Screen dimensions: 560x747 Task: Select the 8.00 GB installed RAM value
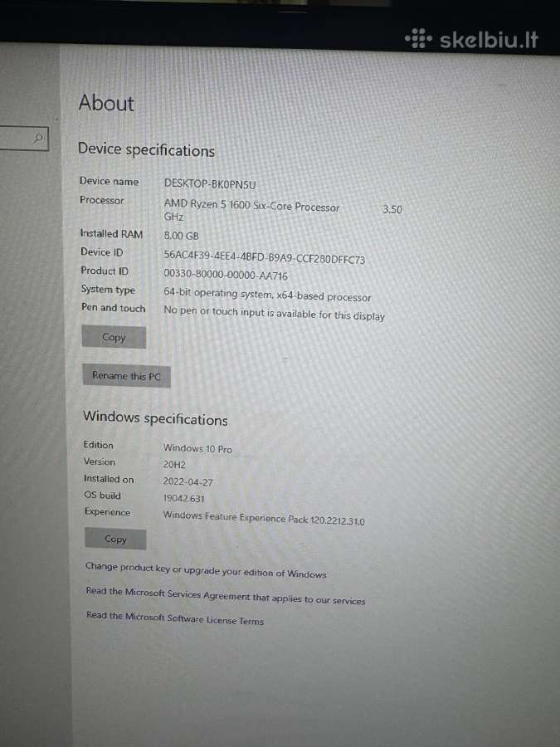[182, 236]
